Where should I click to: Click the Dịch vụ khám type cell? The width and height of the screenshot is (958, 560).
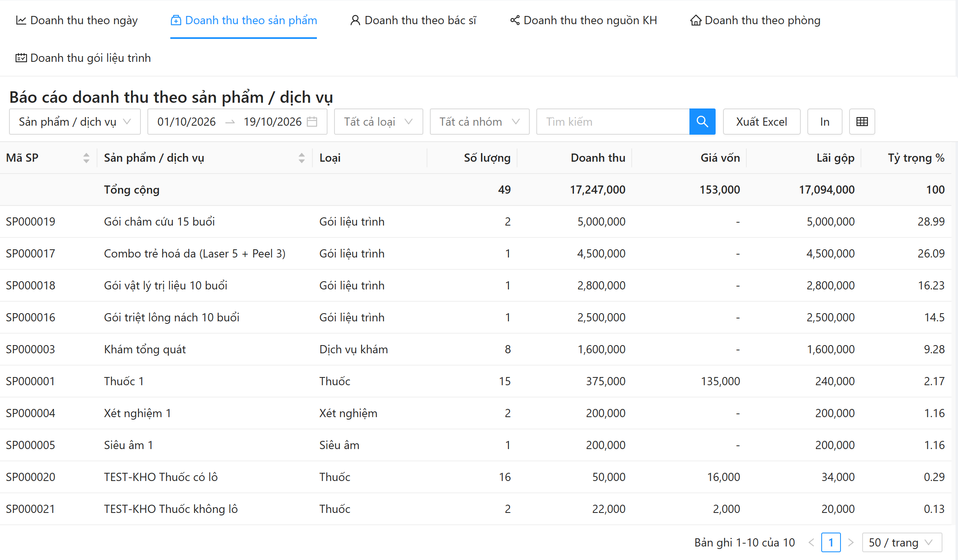[354, 349]
